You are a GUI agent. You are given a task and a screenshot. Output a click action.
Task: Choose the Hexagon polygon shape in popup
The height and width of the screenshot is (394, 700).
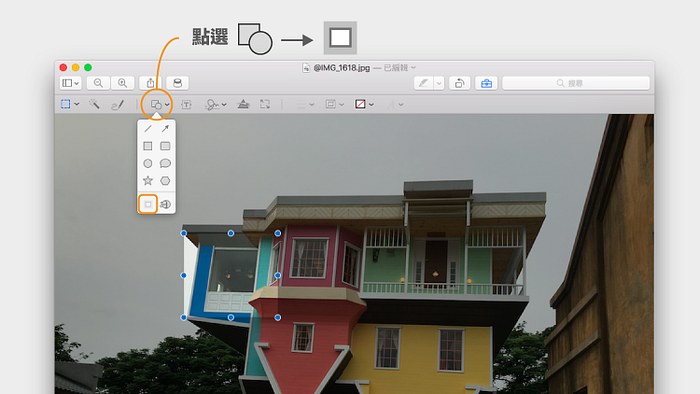tap(165, 181)
